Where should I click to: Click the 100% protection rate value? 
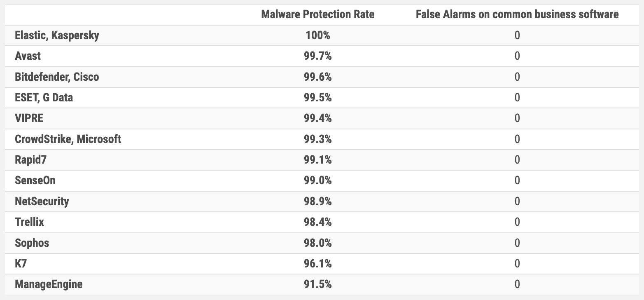click(x=318, y=35)
